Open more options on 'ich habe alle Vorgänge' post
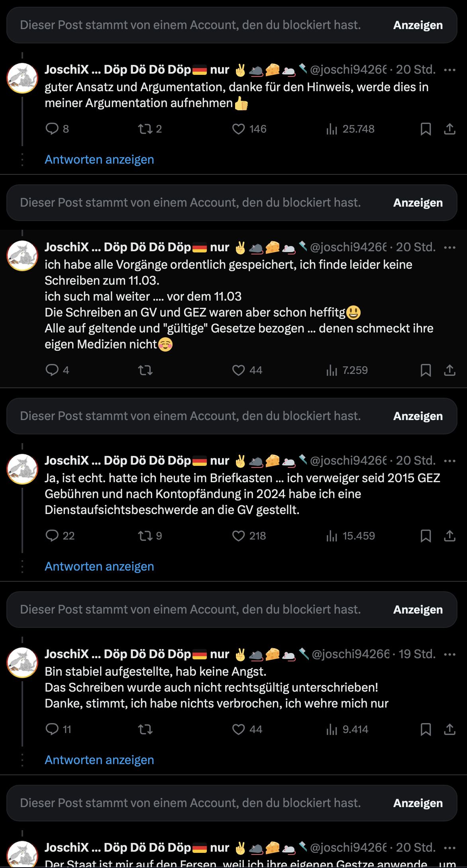Screen dimensions: 467x868 pyautogui.click(x=449, y=247)
